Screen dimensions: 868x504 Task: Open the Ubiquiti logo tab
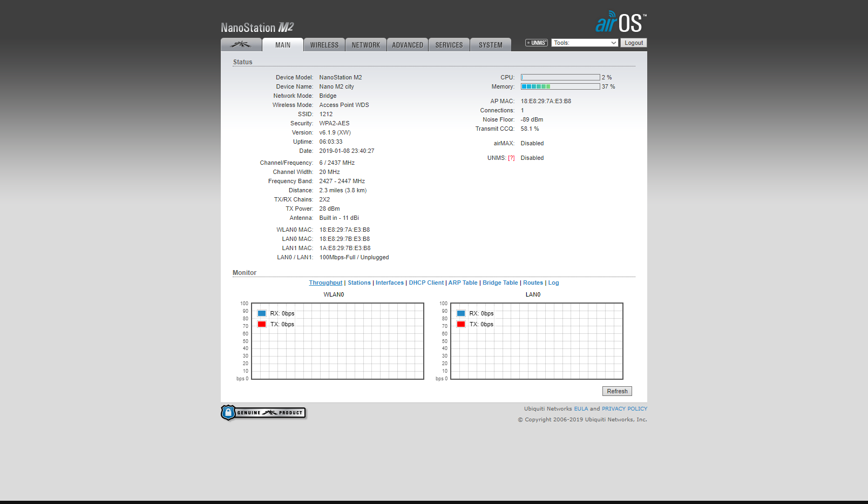point(241,45)
